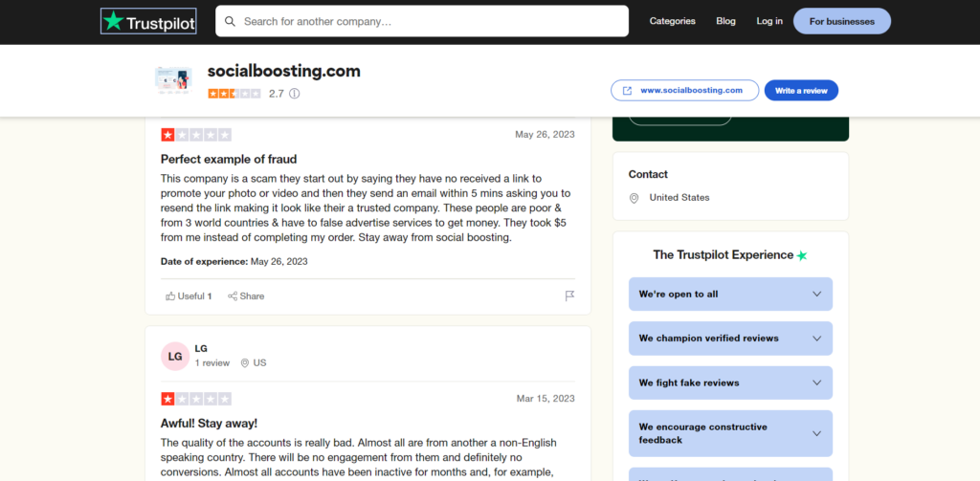Open the Perfect example of fraud review title
The height and width of the screenshot is (481, 980).
(x=229, y=160)
